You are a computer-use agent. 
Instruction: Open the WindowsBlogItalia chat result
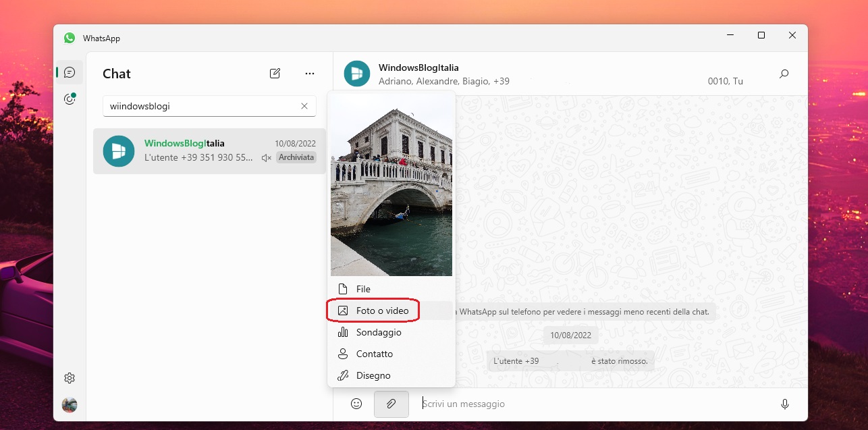[x=209, y=151]
